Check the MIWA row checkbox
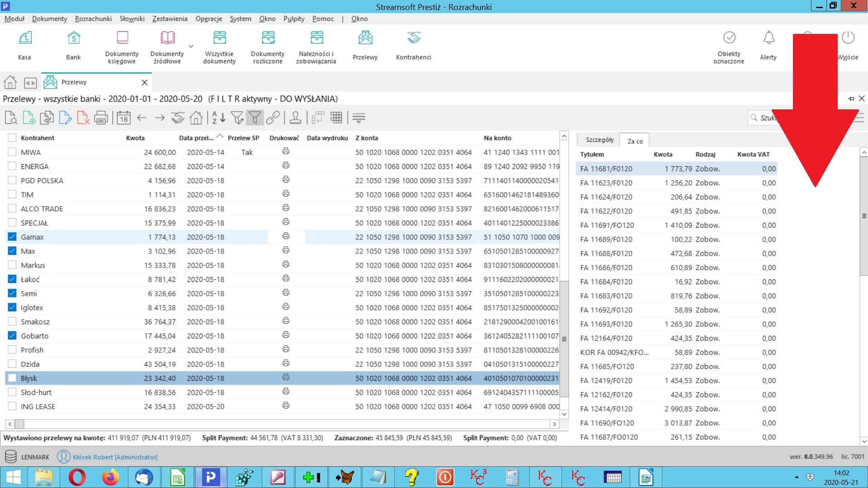 [x=12, y=152]
